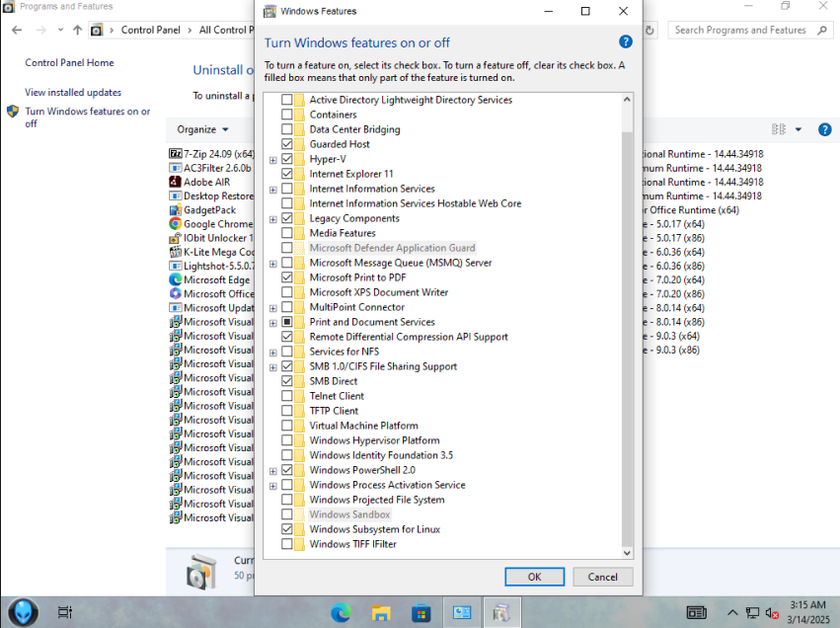Expand Legacy Components node
Image resolution: width=840 pixels, height=628 pixels.
coord(273,219)
